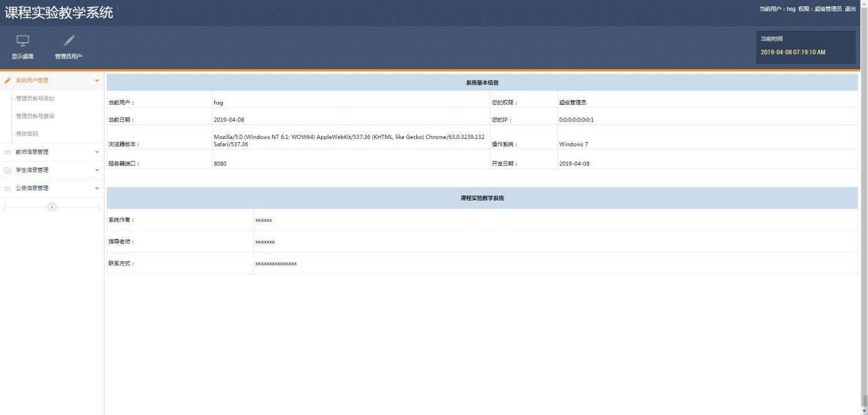Open the 显示桌面 monitor icon button

(x=23, y=48)
